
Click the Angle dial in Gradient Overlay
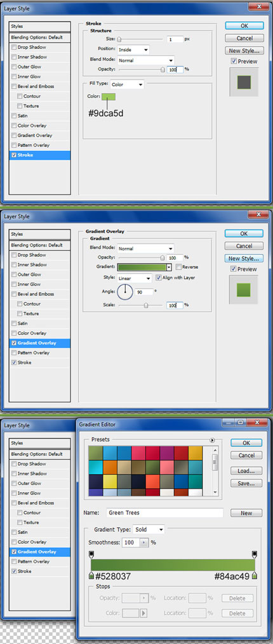(x=125, y=292)
